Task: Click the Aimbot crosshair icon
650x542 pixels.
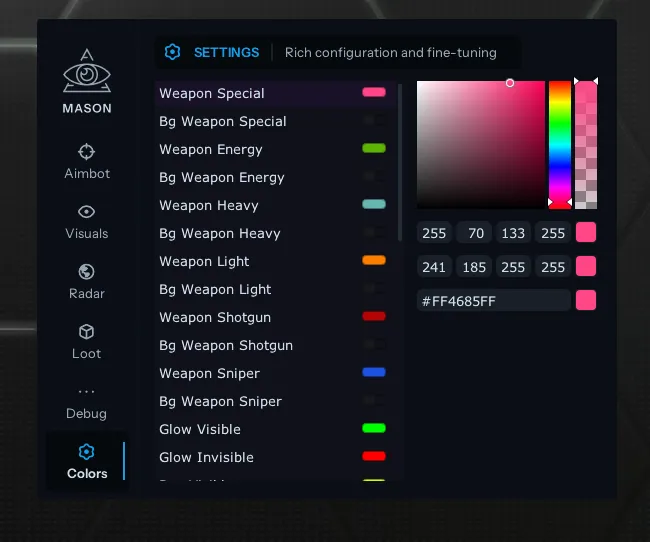Action: [x=87, y=152]
